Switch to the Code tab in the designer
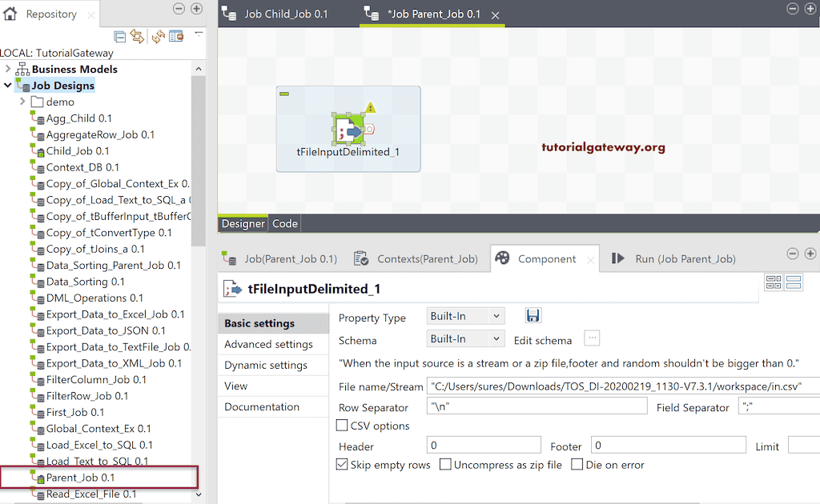This screenshot has width=820, height=504. [x=284, y=223]
